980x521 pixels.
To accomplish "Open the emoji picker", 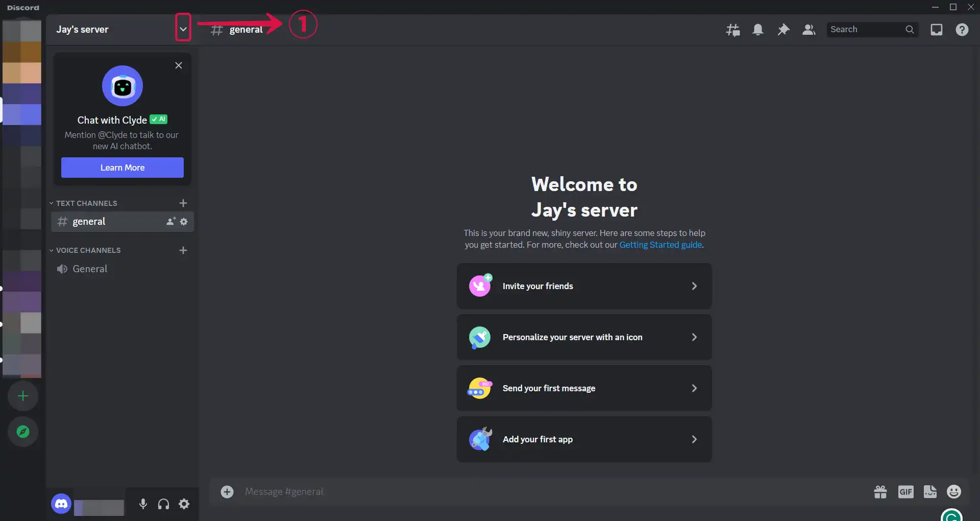I will point(954,491).
